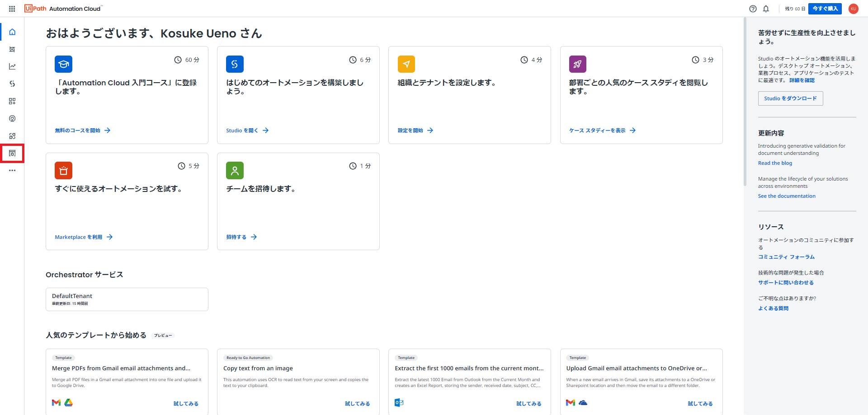Click arrow next to Marketplace を利用
This screenshot has height=415, width=868.
tap(110, 237)
